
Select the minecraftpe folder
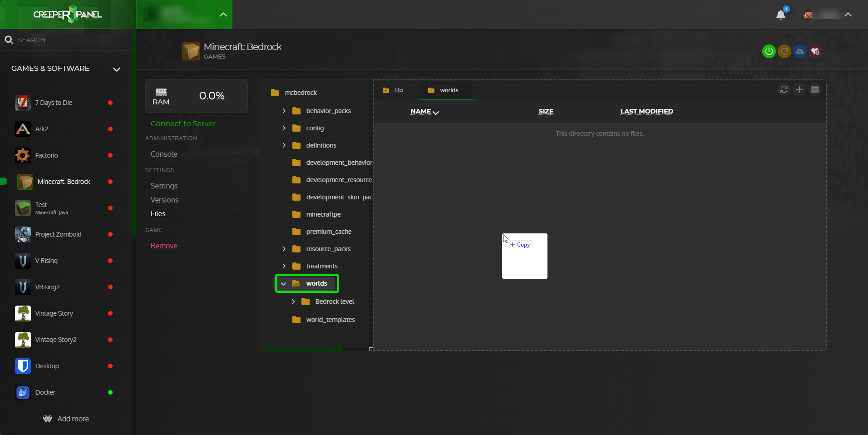pos(316,214)
